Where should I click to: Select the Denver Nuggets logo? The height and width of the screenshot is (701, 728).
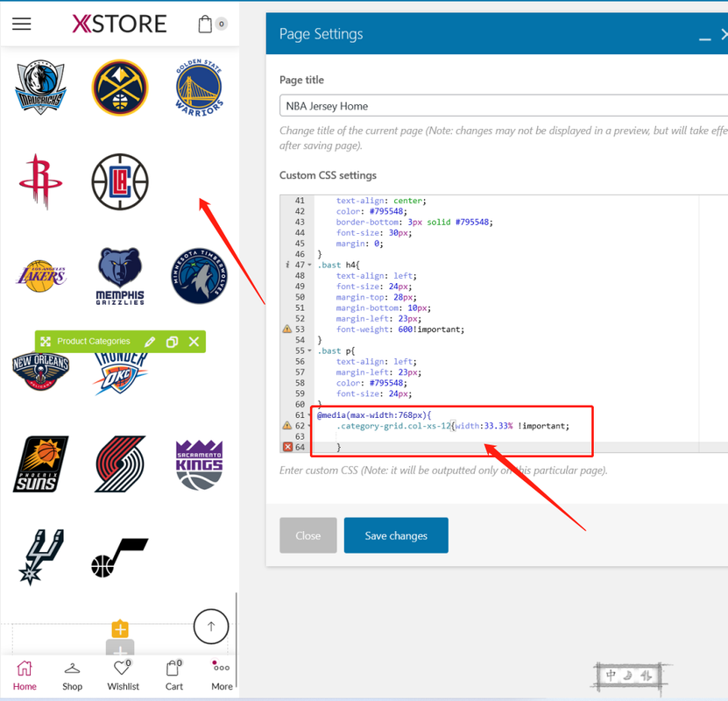coord(120,88)
